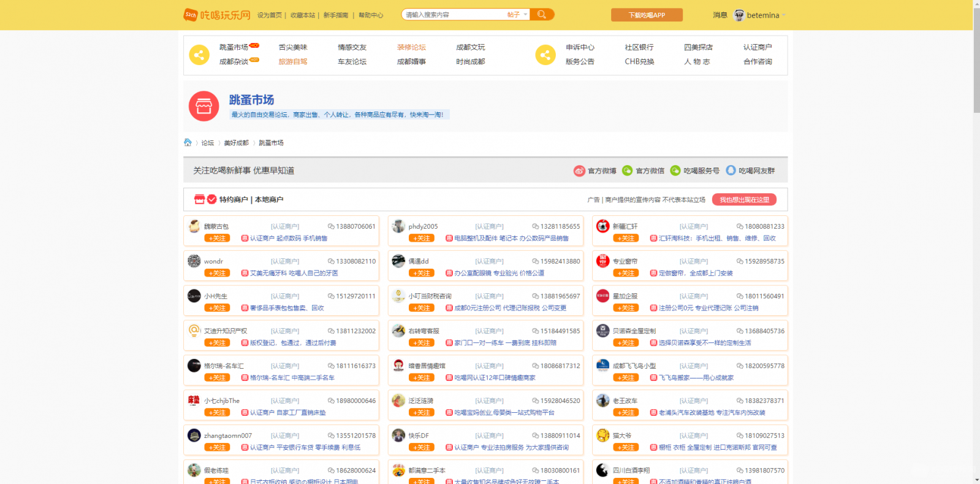980x484 pixels.
Task: Click the 吃喝网友群 QQ icon
Action: coord(731,171)
